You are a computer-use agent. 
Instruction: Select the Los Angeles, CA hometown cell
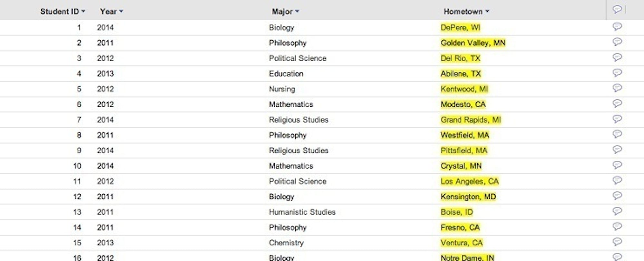click(470, 181)
